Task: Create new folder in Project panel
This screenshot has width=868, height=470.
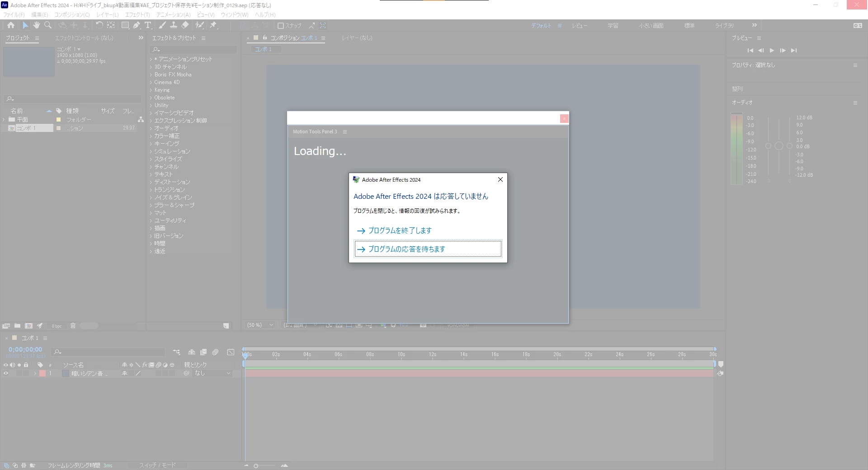Action: [x=17, y=325]
